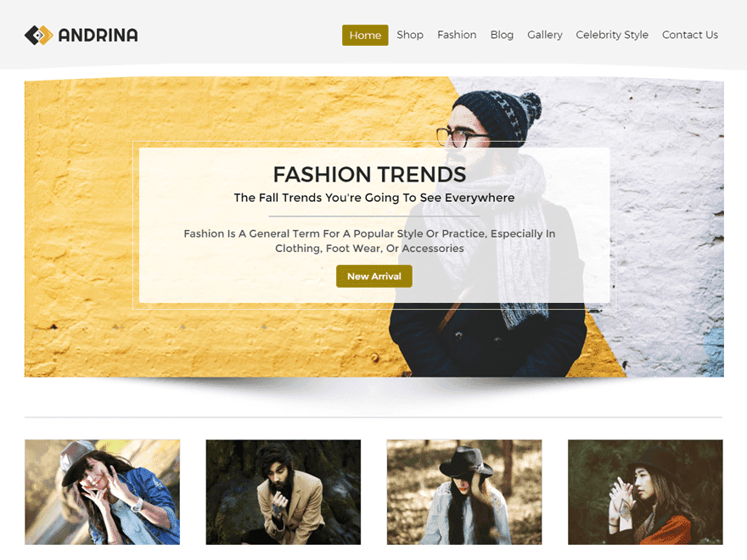Click the fashion description paragraph in the banner
Screen dimensions: 747x560
pos(369,241)
